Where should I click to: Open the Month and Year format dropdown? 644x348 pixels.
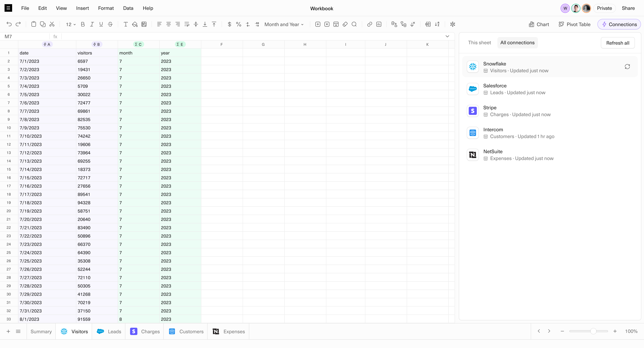click(284, 24)
